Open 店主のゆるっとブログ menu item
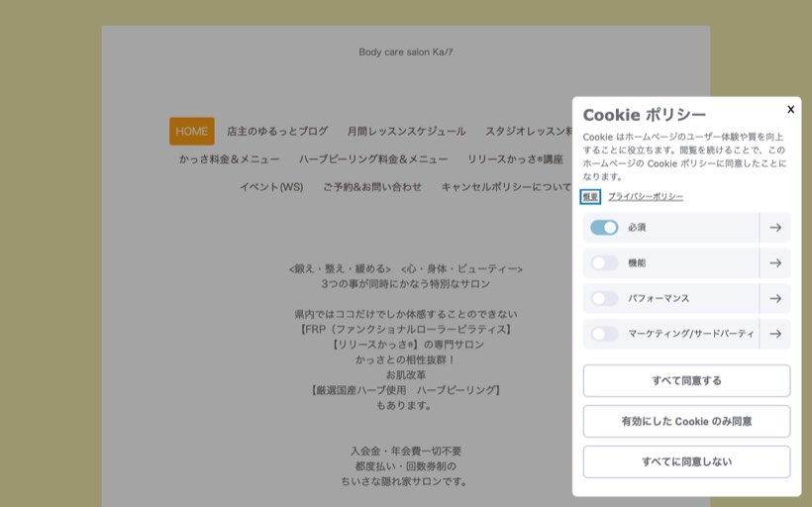The image size is (812, 507). click(277, 131)
